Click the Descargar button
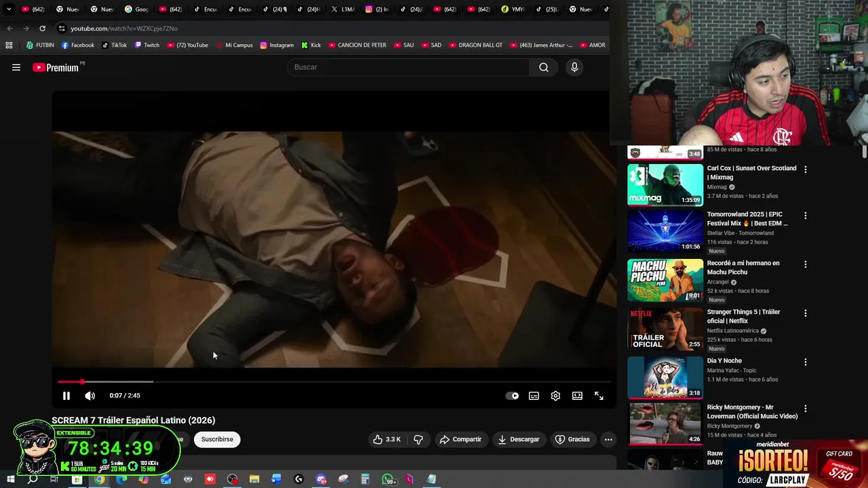Image resolution: width=868 pixels, height=488 pixels. [x=519, y=439]
